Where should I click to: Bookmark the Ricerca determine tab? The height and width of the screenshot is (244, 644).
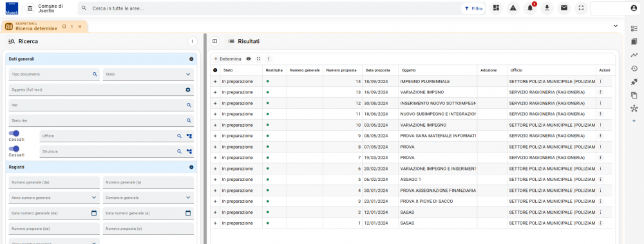pyautogui.click(x=64, y=26)
